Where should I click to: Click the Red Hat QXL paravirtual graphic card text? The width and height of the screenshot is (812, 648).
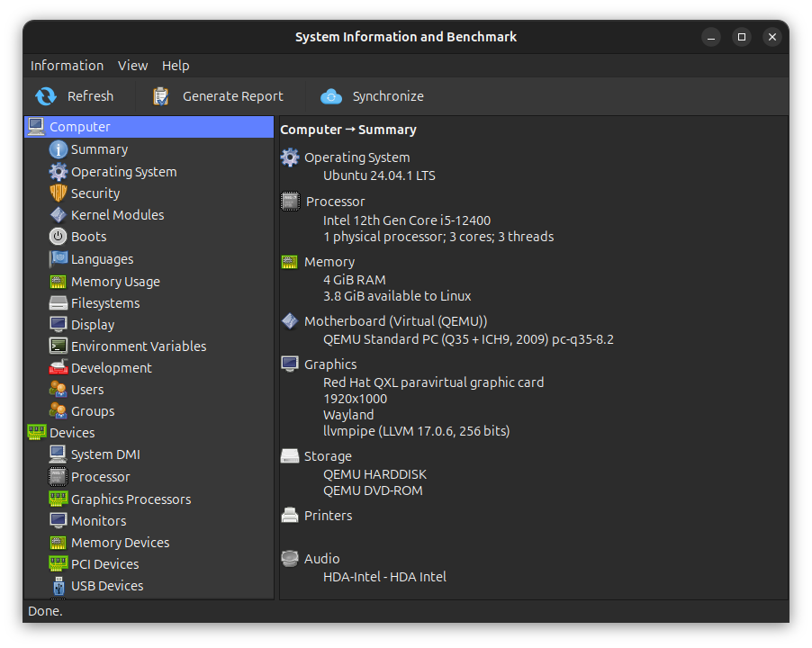point(433,382)
